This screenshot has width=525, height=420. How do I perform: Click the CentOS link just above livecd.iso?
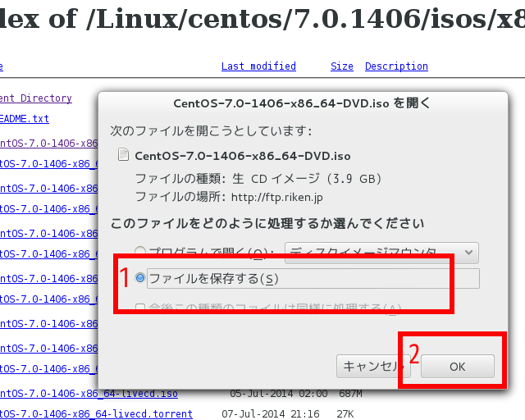coord(48,369)
